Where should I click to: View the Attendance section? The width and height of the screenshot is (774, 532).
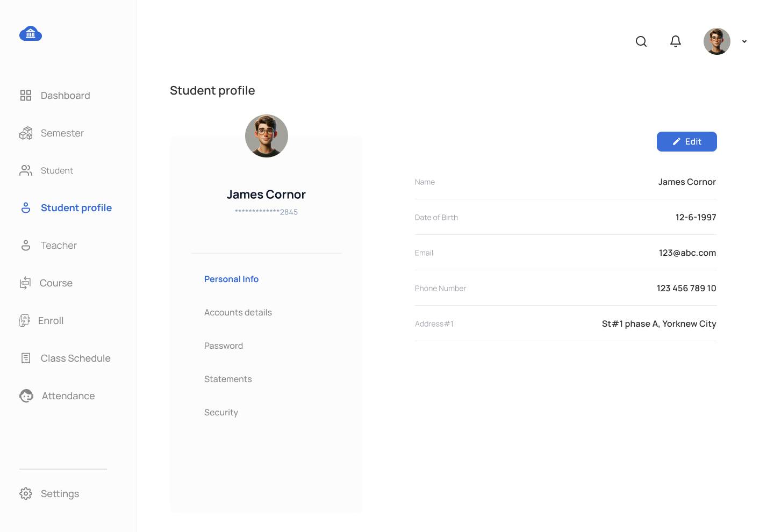pos(68,396)
